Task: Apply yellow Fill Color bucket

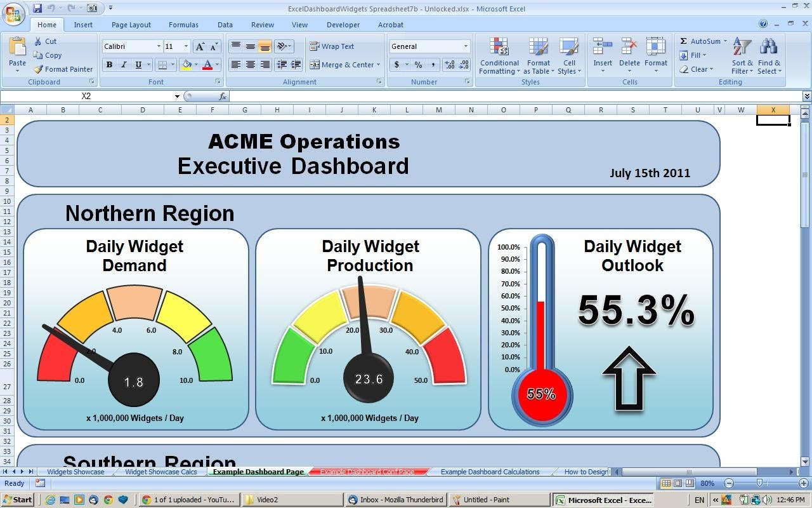Action: tap(187, 65)
